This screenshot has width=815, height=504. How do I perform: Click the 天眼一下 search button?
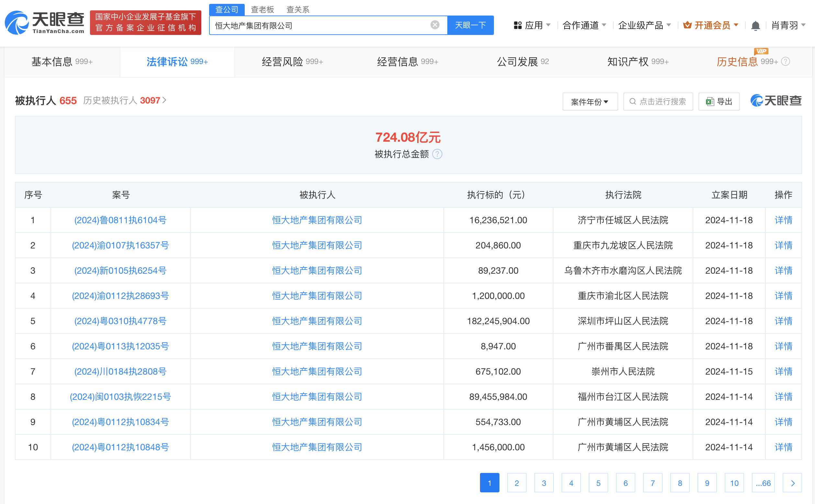click(471, 25)
